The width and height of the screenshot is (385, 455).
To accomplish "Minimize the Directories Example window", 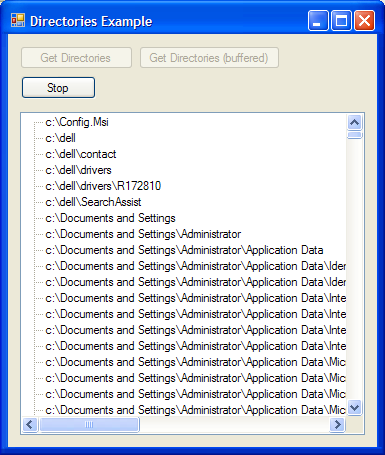I will (318, 21).
